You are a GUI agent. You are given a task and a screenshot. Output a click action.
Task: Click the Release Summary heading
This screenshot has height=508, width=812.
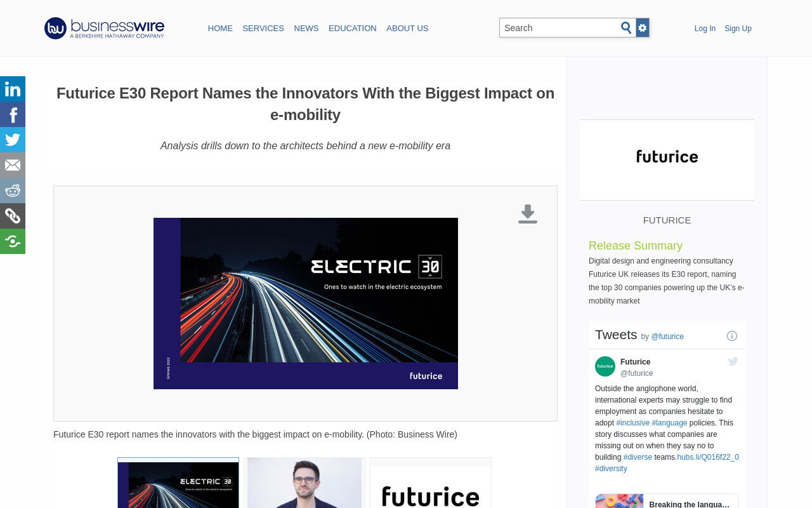tap(636, 246)
